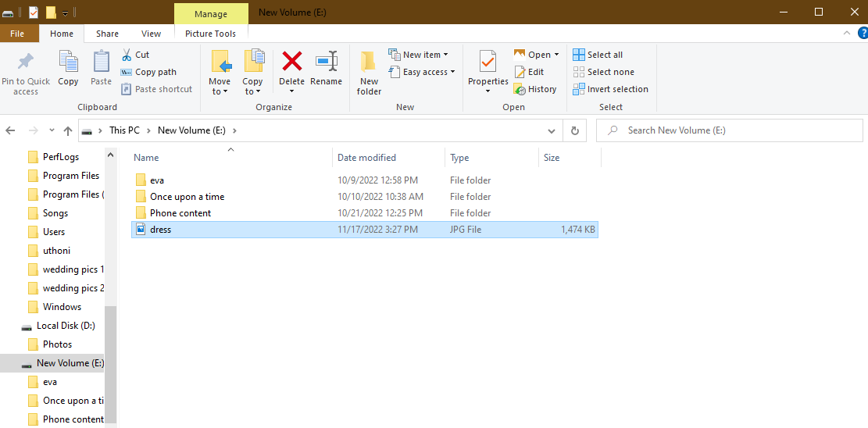Click the Delete red X icon
This screenshot has height=428, width=868.
click(x=291, y=62)
